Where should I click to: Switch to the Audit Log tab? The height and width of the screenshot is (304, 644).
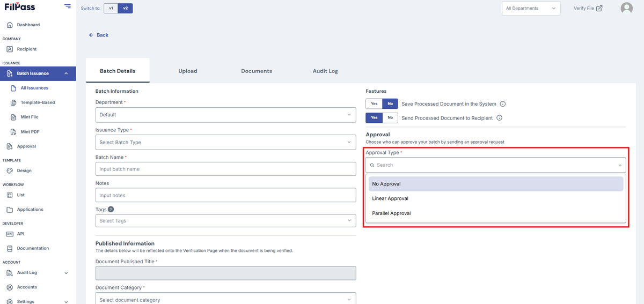coord(325,71)
